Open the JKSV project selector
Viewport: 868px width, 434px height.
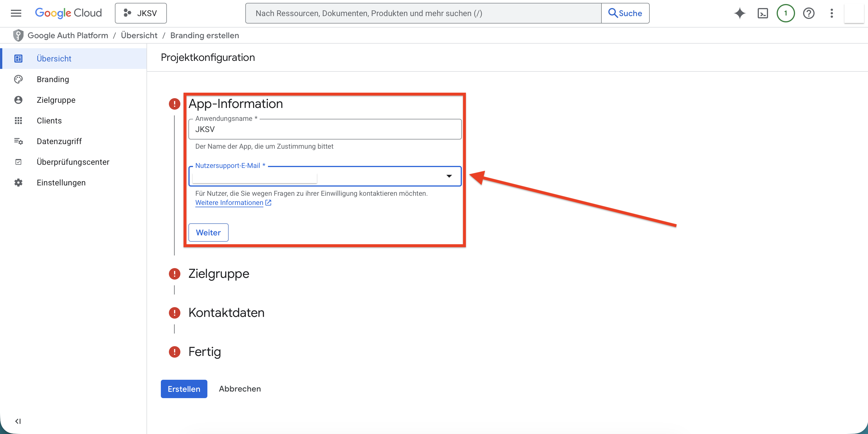(140, 13)
